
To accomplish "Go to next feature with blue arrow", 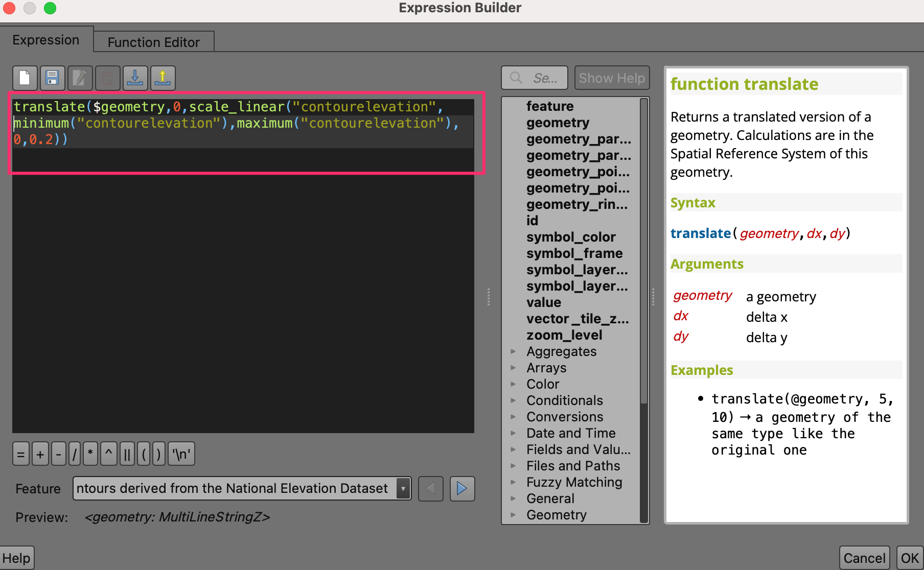I will pos(462,489).
